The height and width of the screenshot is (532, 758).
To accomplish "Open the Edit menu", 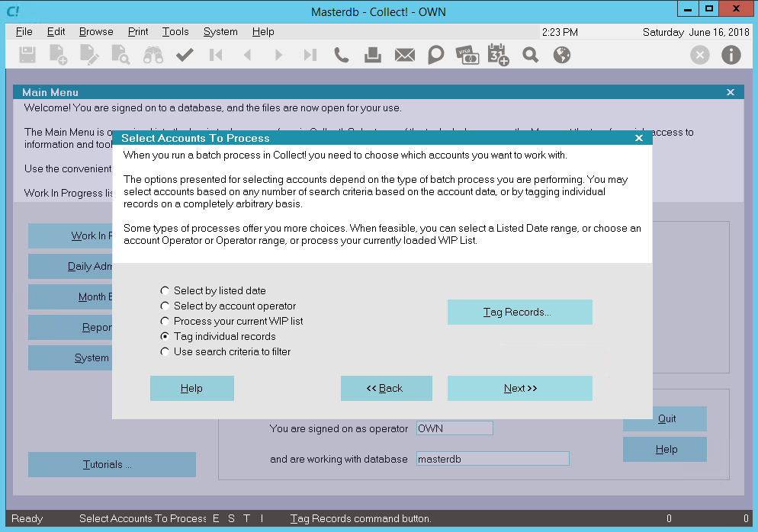I will click(x=56, y=31).
